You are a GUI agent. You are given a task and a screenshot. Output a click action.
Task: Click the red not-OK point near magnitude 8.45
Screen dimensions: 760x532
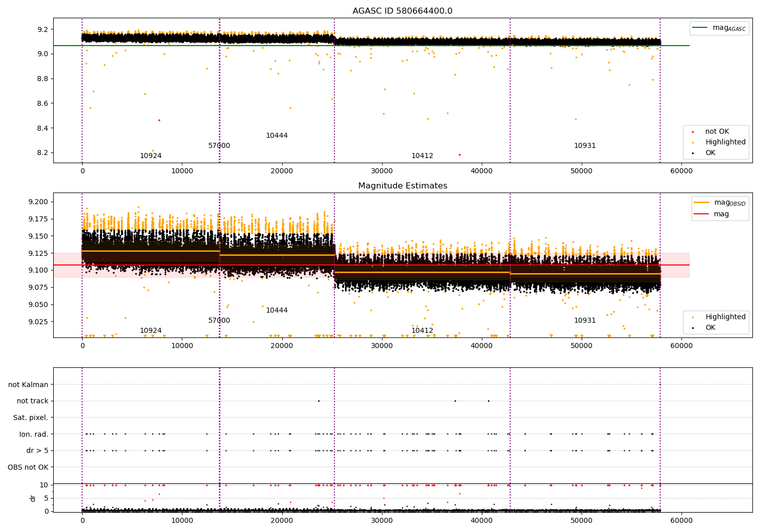(x=159, y=120)
